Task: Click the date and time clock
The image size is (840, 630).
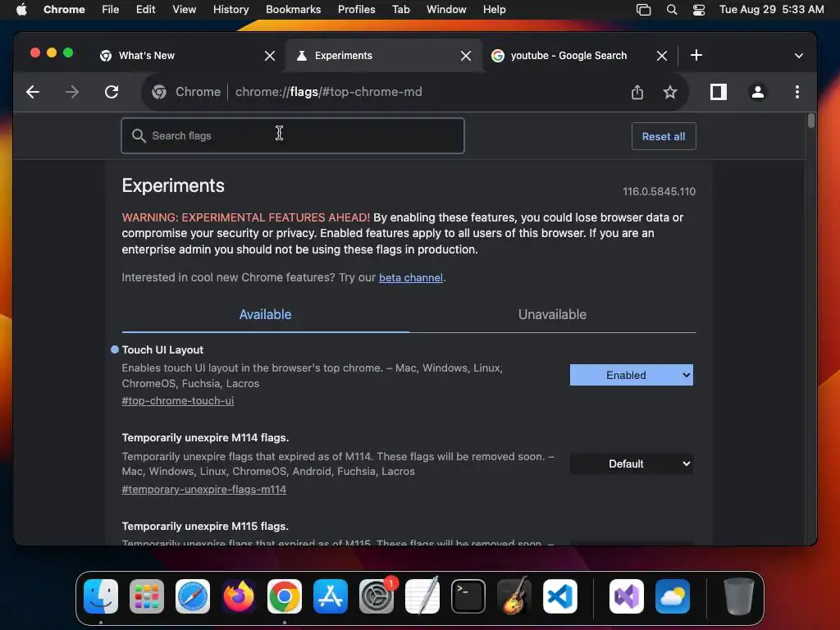Action: (771, 10)
